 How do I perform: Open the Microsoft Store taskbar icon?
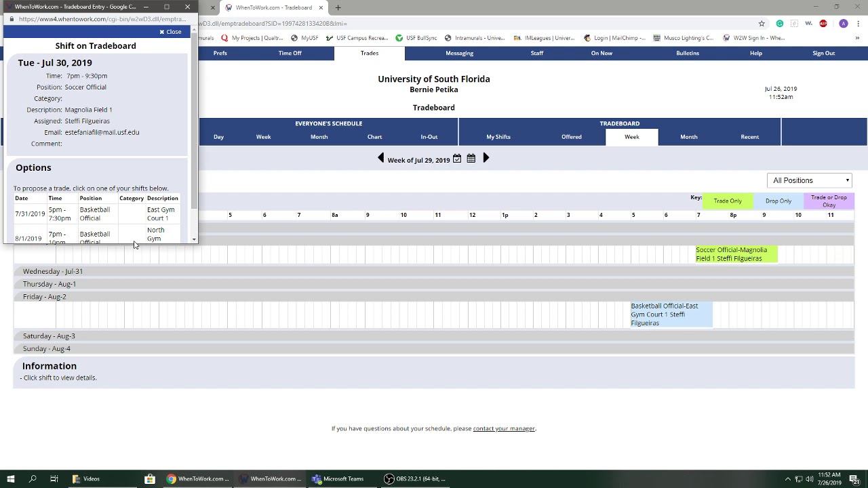(x=149, y=479)
